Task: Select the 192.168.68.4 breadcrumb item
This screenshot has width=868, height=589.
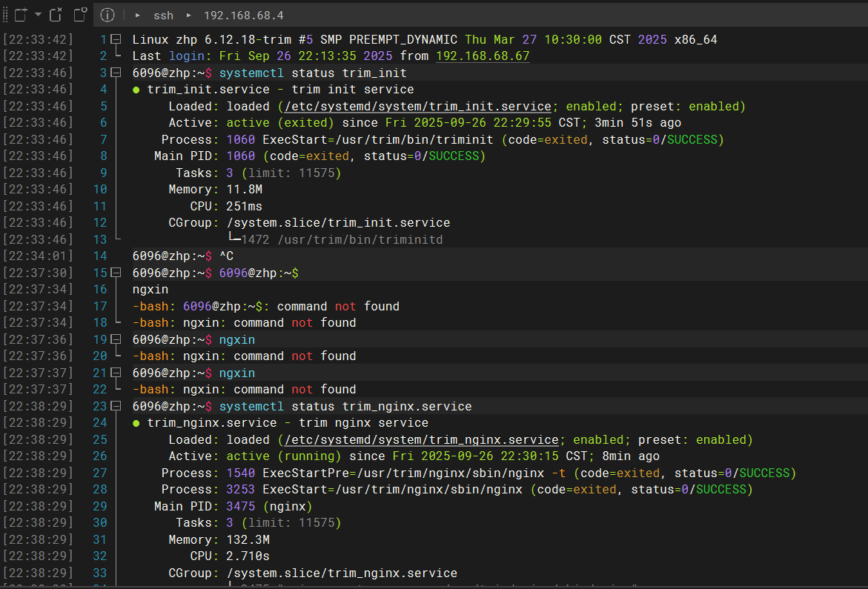Action: 243,16
